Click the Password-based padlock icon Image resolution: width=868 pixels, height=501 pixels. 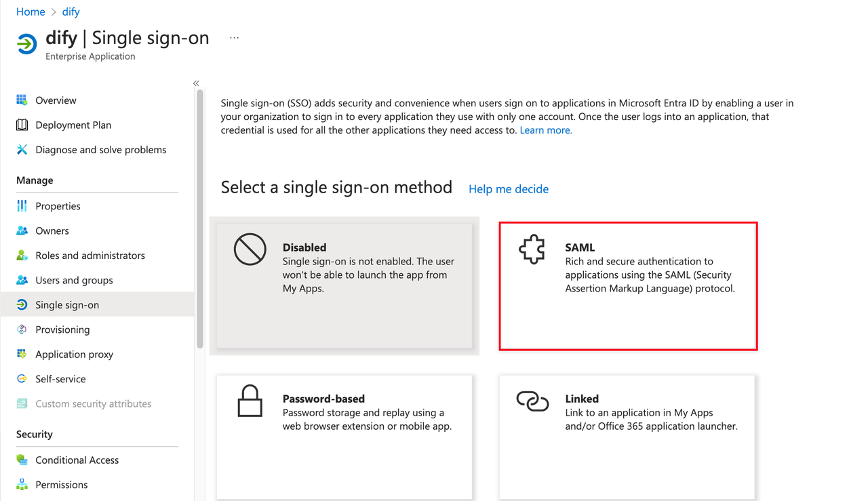pos(250,401)
